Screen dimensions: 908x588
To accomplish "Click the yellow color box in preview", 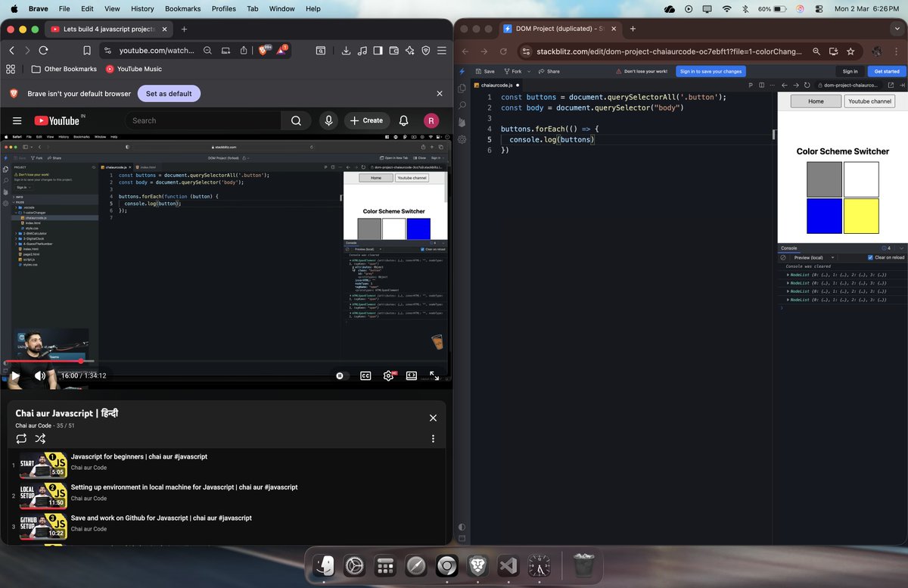I will pyautogui.click(x=861, y=216).
